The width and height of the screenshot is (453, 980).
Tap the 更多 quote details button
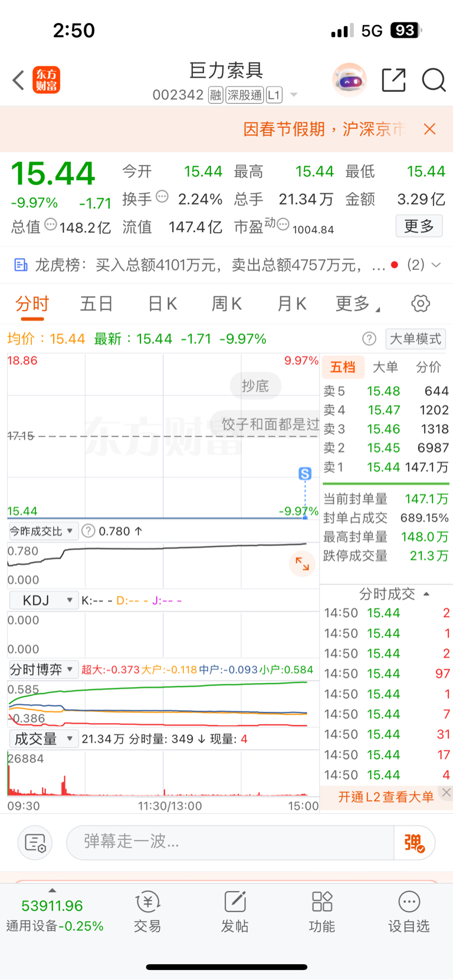tap(419, 226)
